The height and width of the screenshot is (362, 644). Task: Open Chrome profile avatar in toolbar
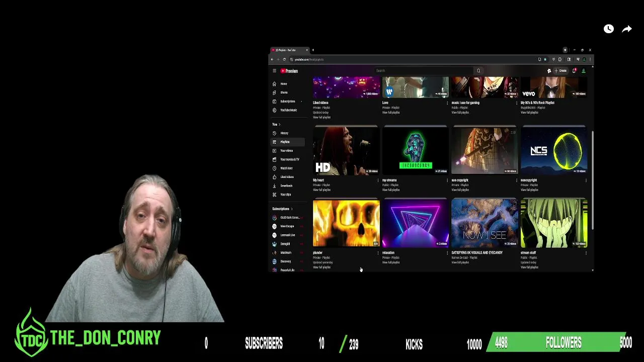coord(584,59)
